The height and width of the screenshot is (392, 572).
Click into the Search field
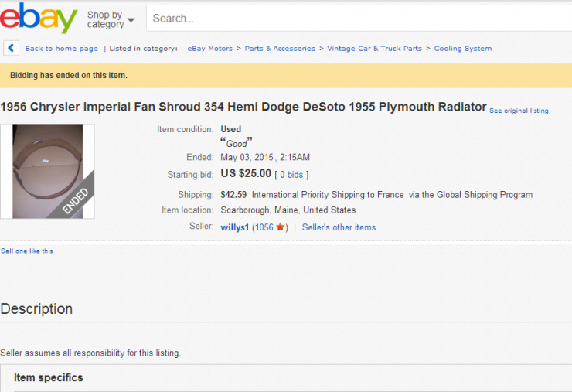tap(359, 19)
